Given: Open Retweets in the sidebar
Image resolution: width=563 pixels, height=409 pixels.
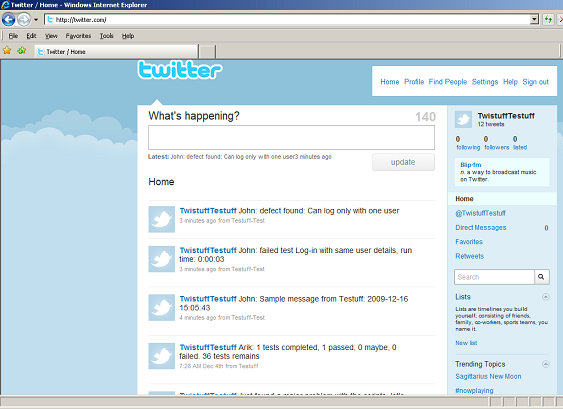Looking at the screenshot, I should [470, 256].
